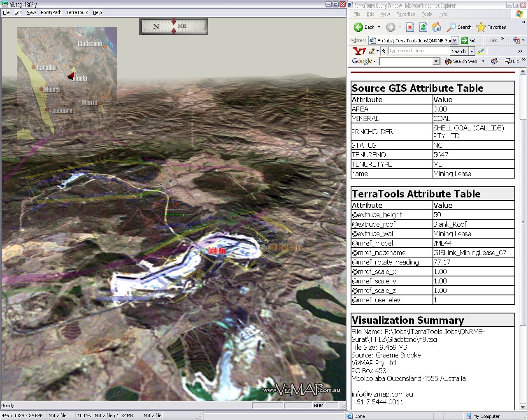This screenshot has width=528, height=420.
Task: Open the Yahoo Search button dropdown arrow
Action: point(472,51)
